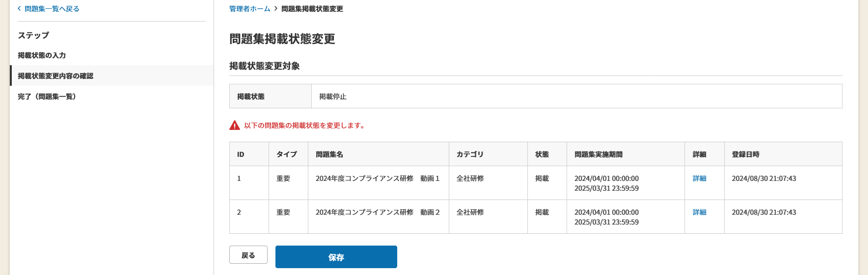This screenshot has height=275, width=868.
Task: Click the blue 保存 button
Action: point(336,257)
